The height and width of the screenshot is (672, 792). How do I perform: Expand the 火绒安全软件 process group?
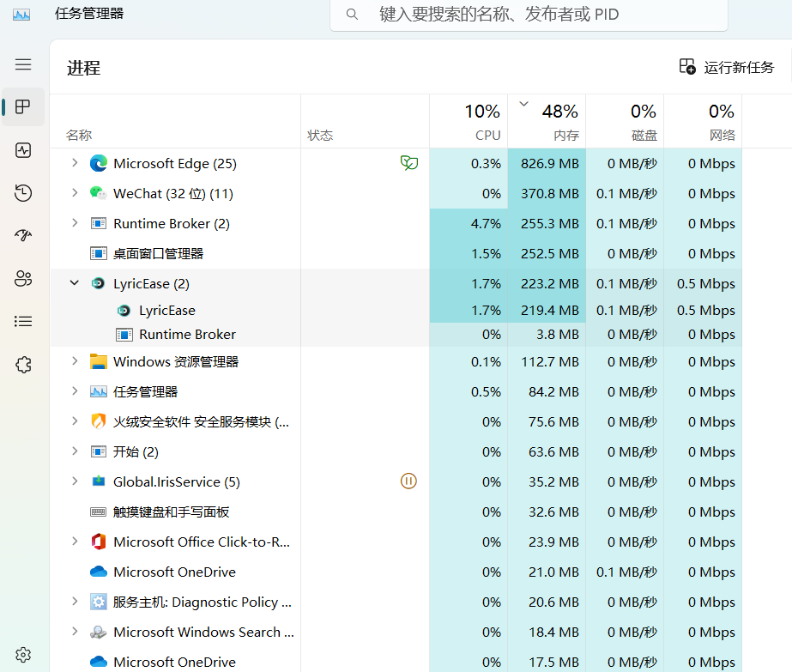pyautogui.click(x=75, y=421)
